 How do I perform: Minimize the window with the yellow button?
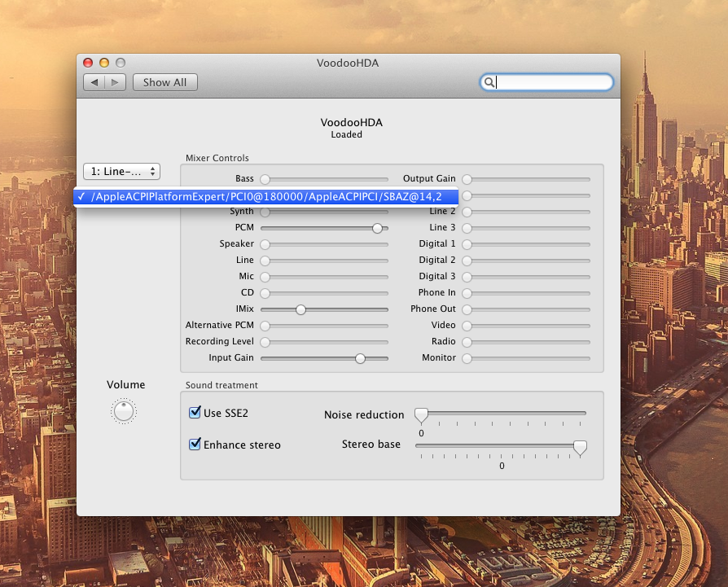(x=104, y=63)
